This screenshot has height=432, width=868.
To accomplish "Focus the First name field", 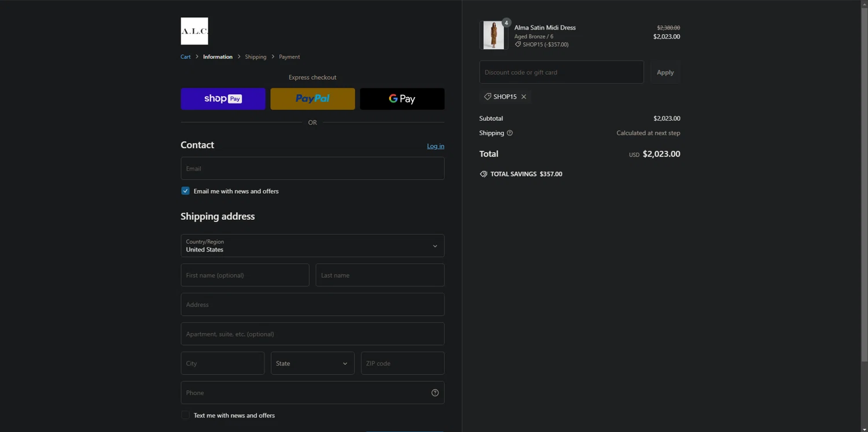I will click(x=245, y=275).
